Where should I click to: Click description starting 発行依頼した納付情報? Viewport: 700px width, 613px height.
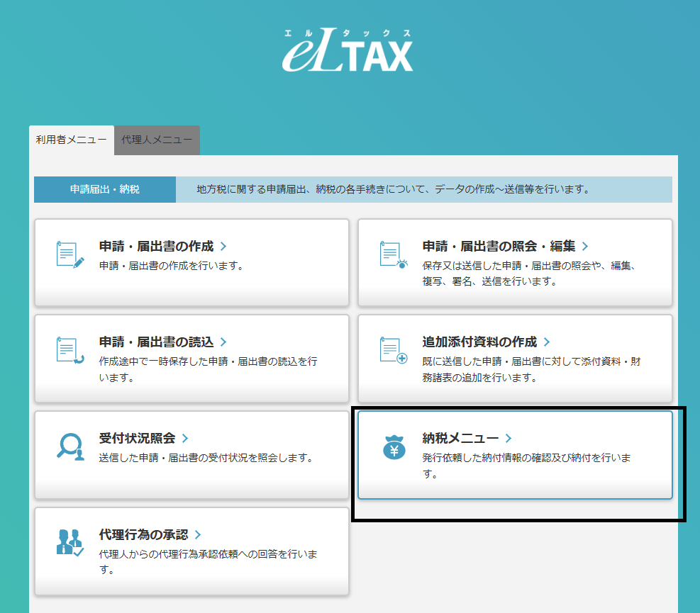527,466
